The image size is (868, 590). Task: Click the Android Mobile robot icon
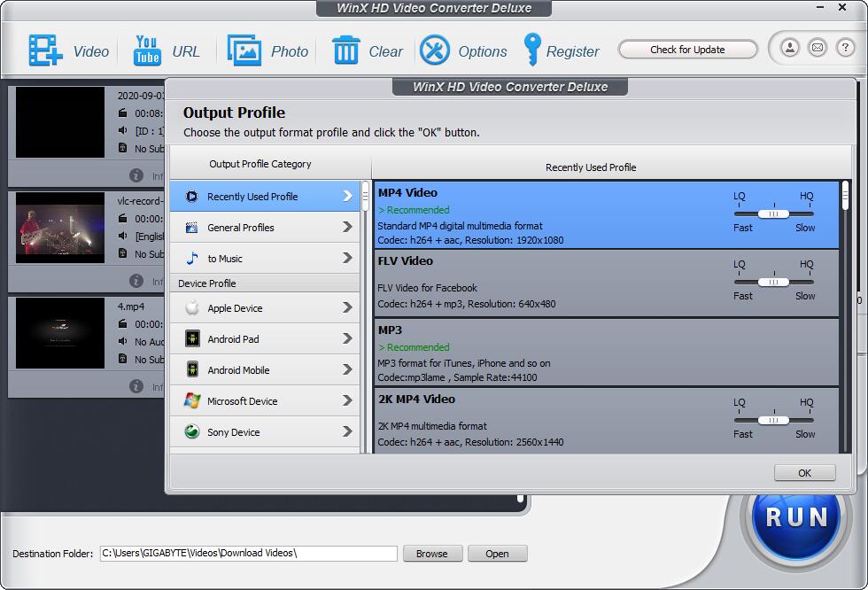point(192,369)
